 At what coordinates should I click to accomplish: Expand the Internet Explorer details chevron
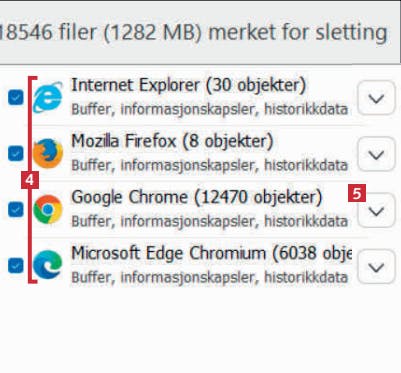coord(376,98)
